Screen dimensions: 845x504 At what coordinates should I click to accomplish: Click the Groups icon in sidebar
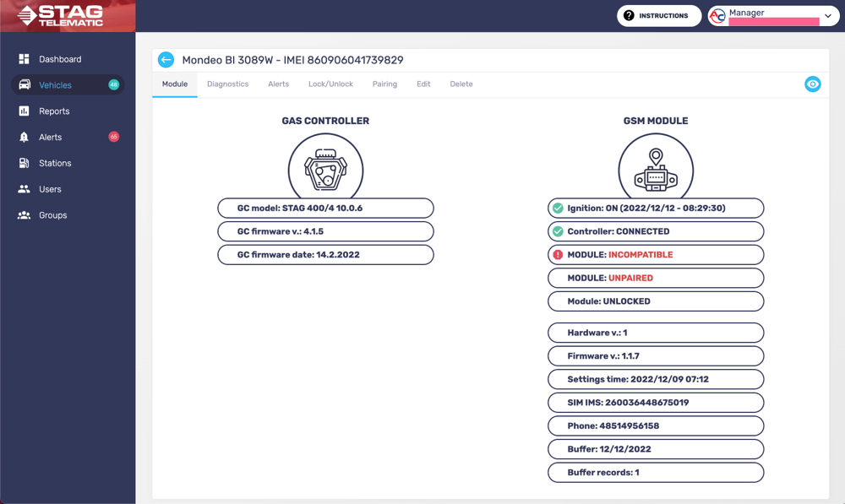(24, 214)
